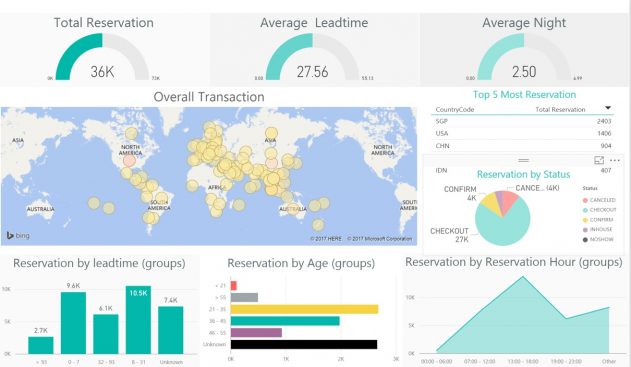Click the sort arrow beside Total Reservation
The height and width of the screenshot is (367, 631).
point(608,108)
